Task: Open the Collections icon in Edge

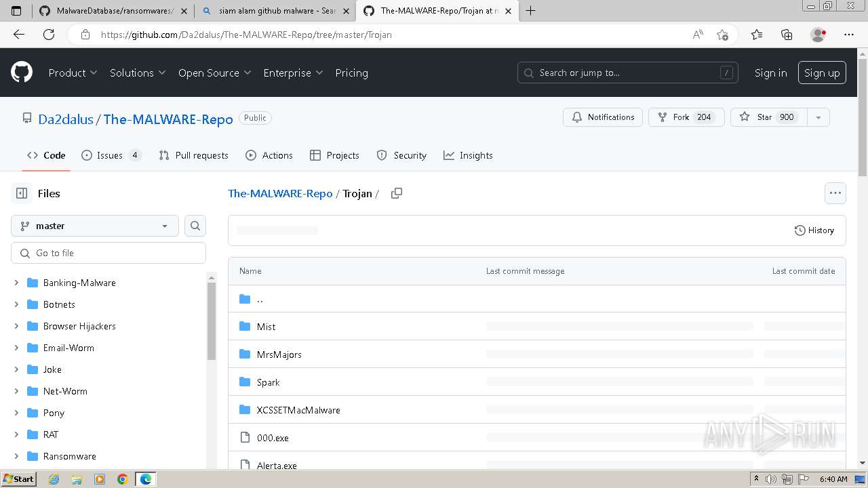Action: point(787,35)
